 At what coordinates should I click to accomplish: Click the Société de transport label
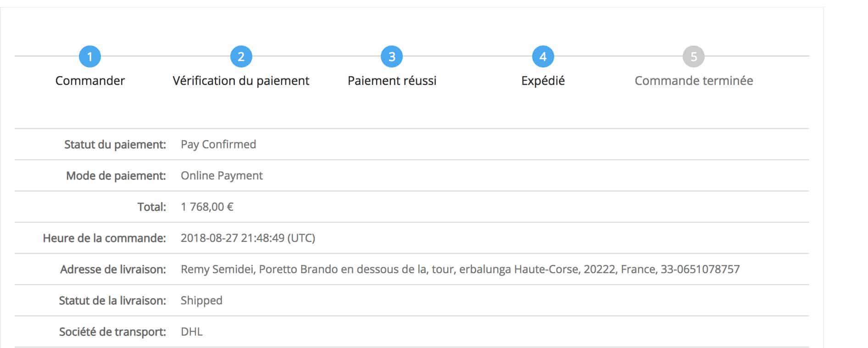112,332
